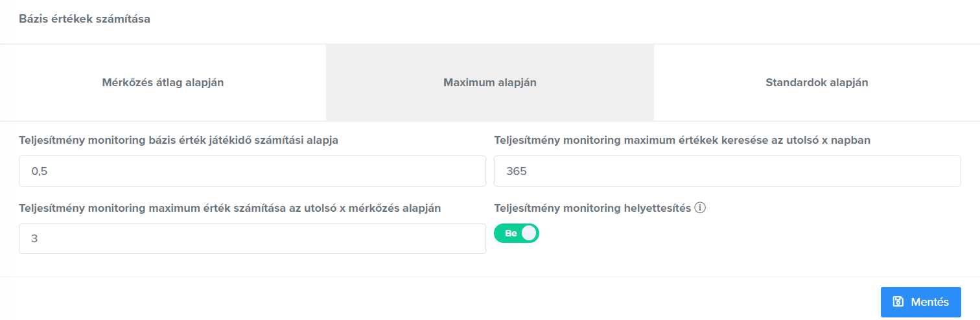Click the utolsó x mérkőzés field showing 3
The width and height of the screenshot is (980, 320).
[x=252, y=239]
